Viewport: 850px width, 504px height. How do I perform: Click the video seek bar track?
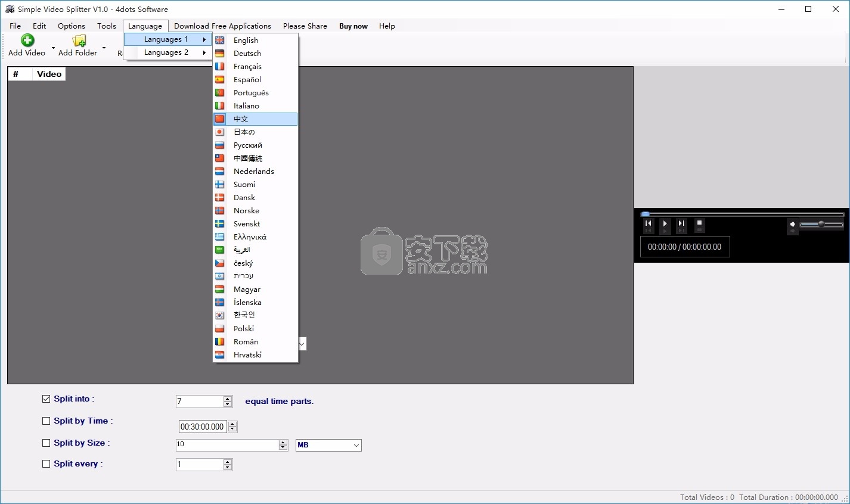[x=743, y=214]
